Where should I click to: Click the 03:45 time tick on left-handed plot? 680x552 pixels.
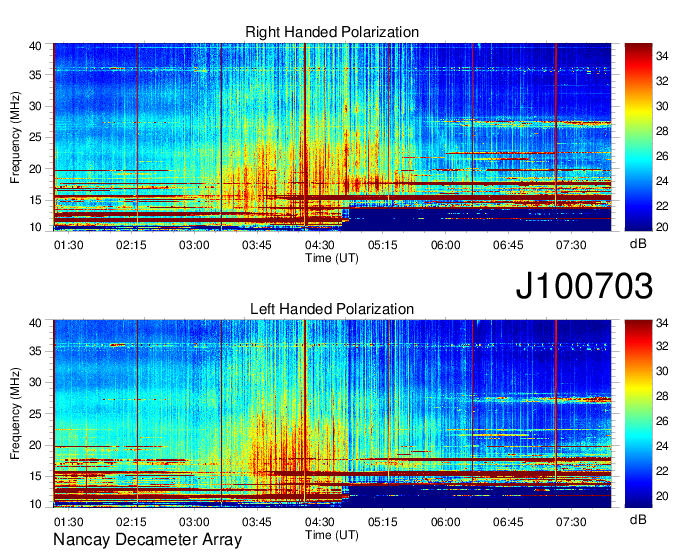tap(257, 522)
